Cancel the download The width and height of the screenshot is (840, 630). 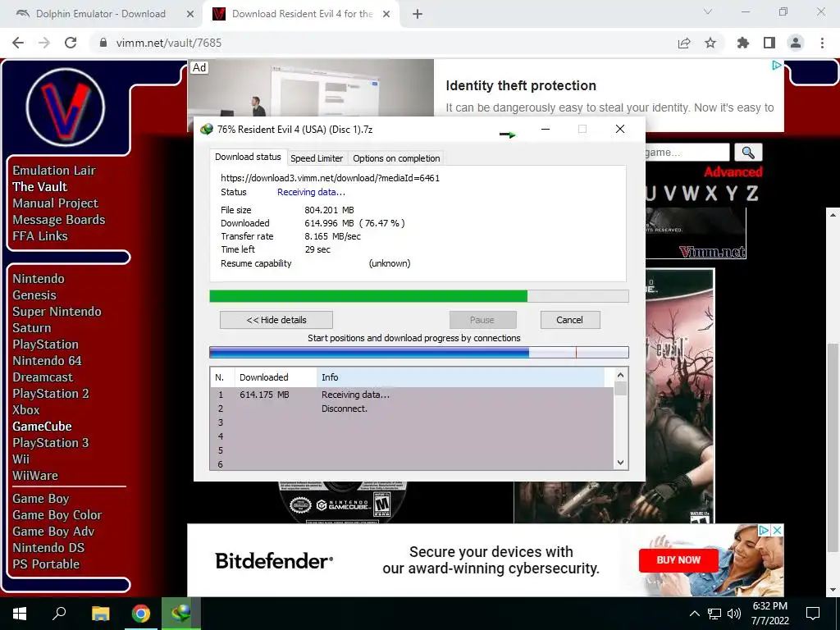coord(569,321)
